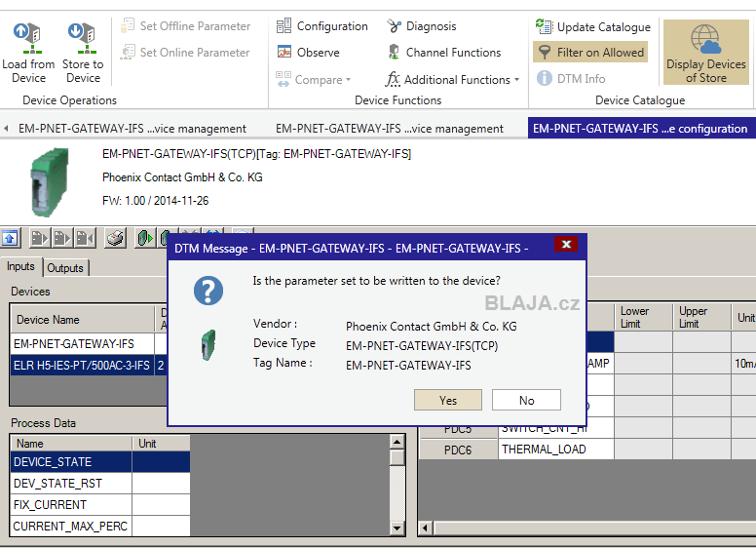Click the device with green arrow toolbar icon
This screenshot has width=756, height=548.
click(x=144, y=238)
